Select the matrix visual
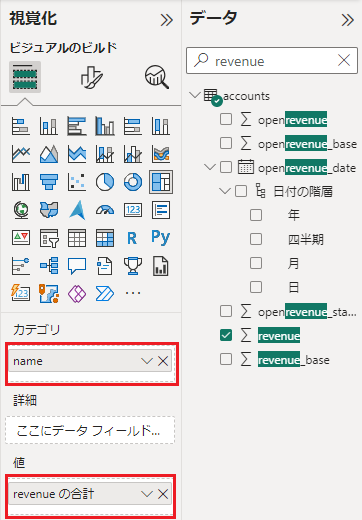This screenshot has height=520, width=362. point(105,238)
